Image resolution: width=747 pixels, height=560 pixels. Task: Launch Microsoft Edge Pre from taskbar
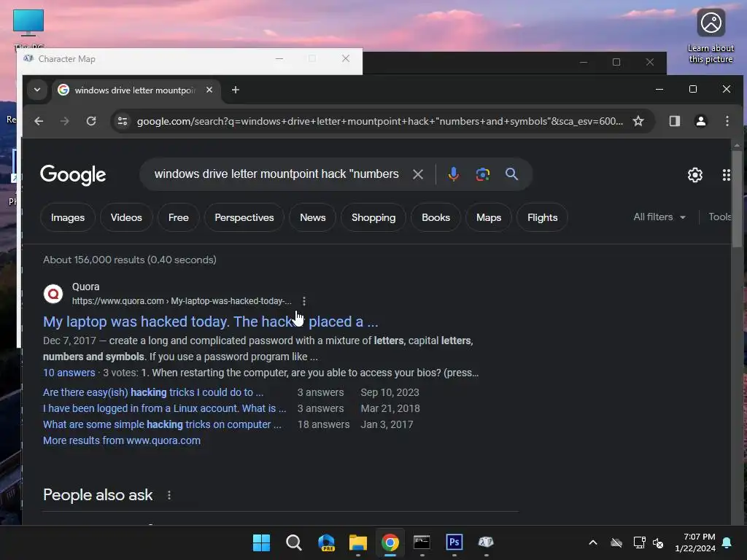326,542
